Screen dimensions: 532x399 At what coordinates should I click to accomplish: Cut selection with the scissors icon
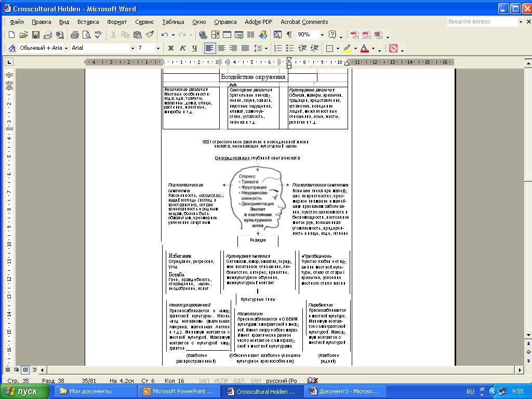tap(113, 35)
